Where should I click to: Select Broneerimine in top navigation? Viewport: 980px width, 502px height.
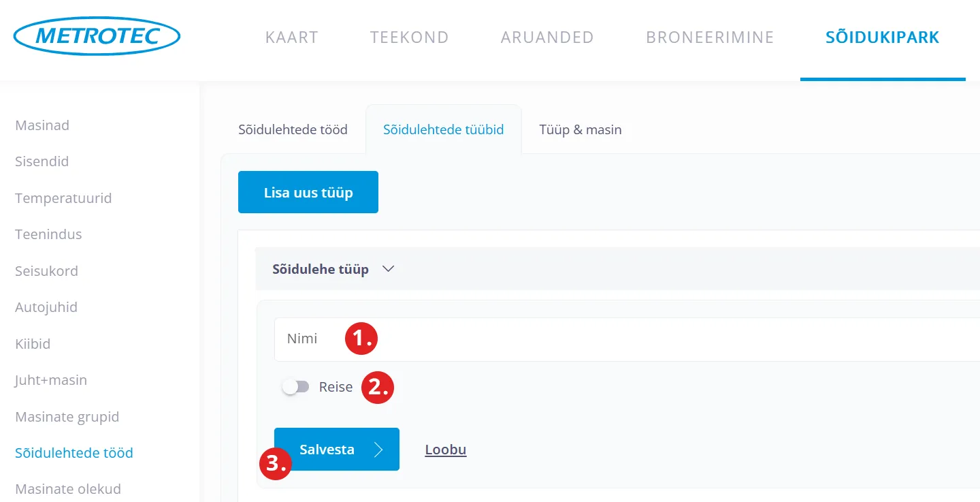click(710, 37)
